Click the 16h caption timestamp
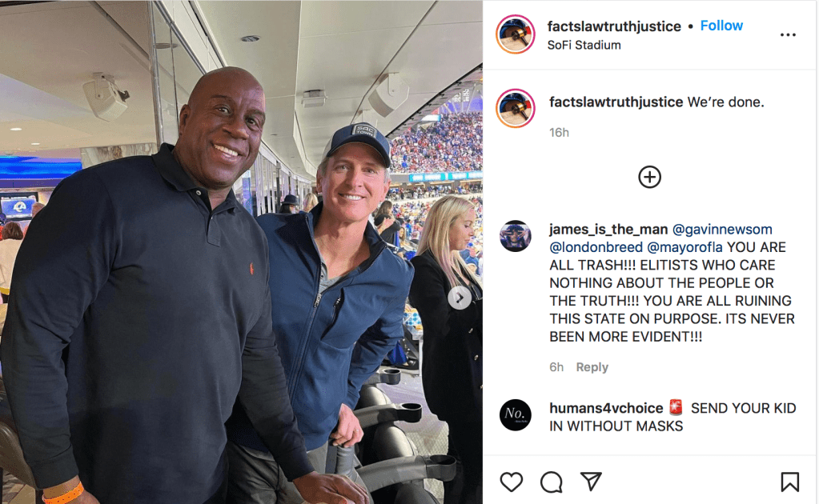 (x=559, y=132)
